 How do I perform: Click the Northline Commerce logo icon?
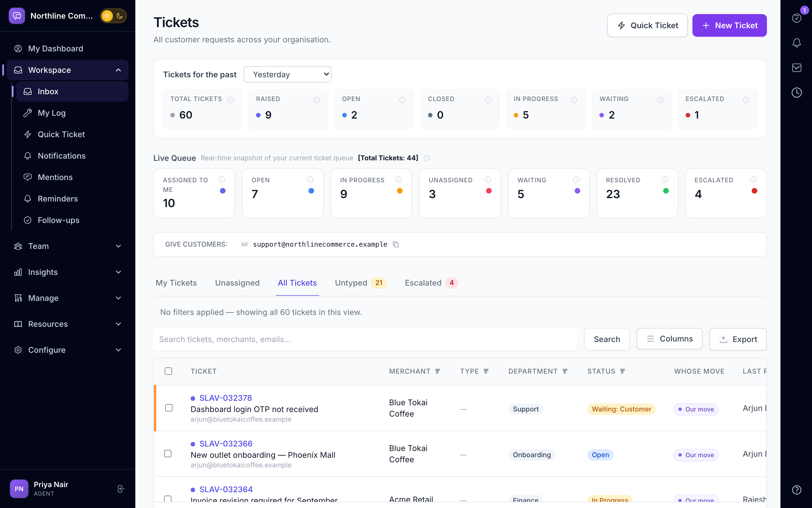click(x=17, y=16)
